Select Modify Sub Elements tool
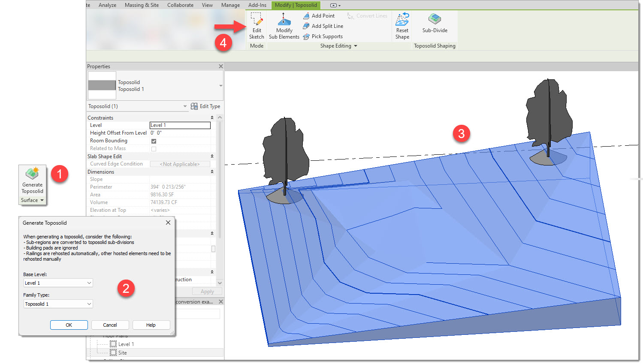 tap(284, 26)
